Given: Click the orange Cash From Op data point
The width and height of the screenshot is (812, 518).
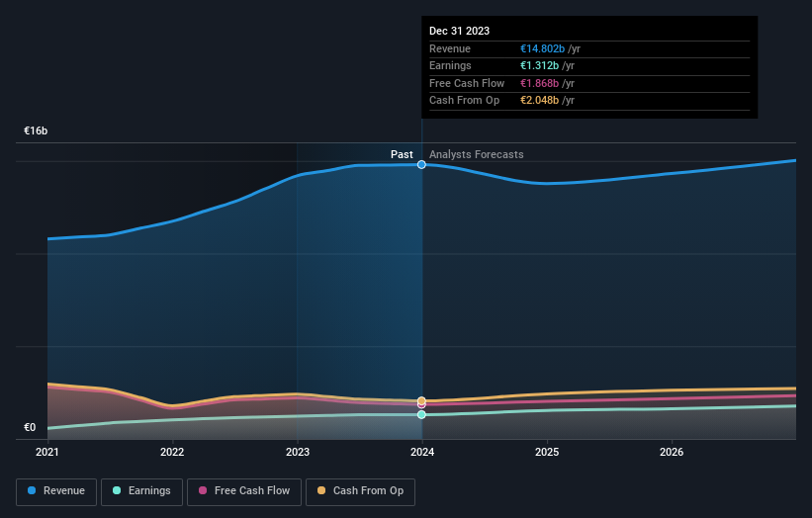Looking at the screenshot, I should 421,400.
